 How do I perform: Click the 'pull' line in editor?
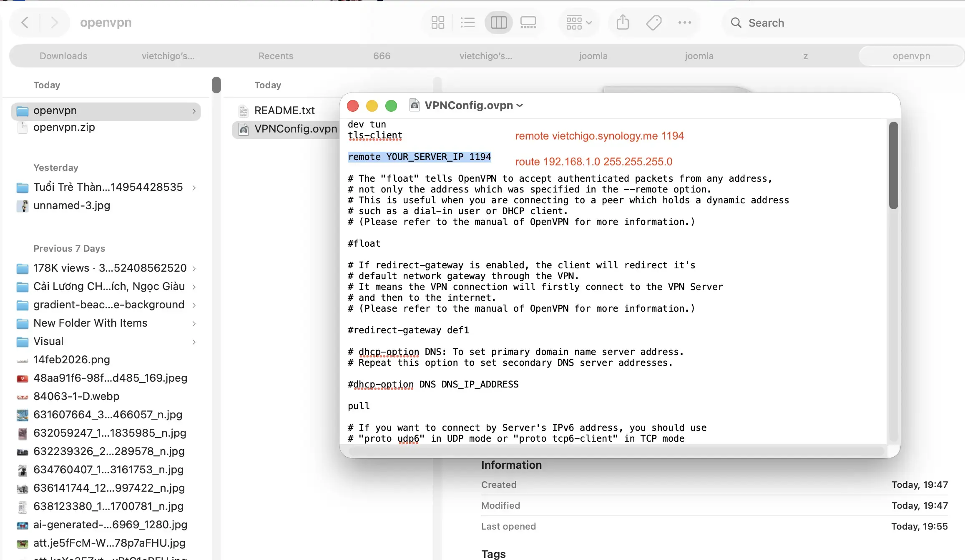tap(359, 406)
